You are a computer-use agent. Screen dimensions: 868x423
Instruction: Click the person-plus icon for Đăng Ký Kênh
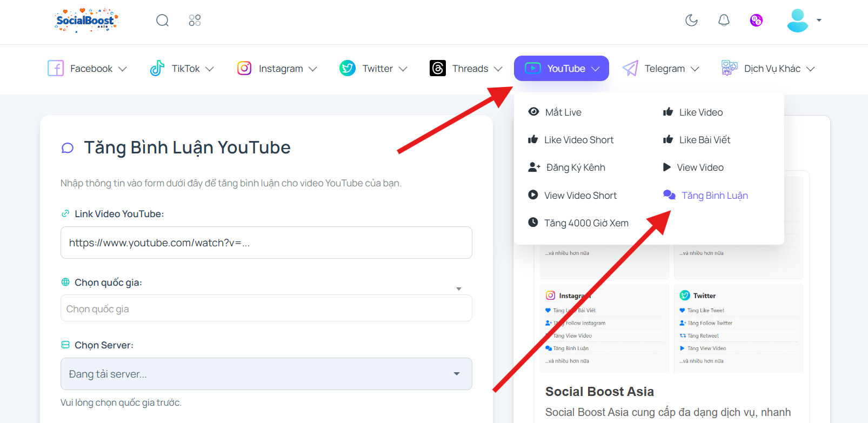pyautogui.click(x=534, y=167)
